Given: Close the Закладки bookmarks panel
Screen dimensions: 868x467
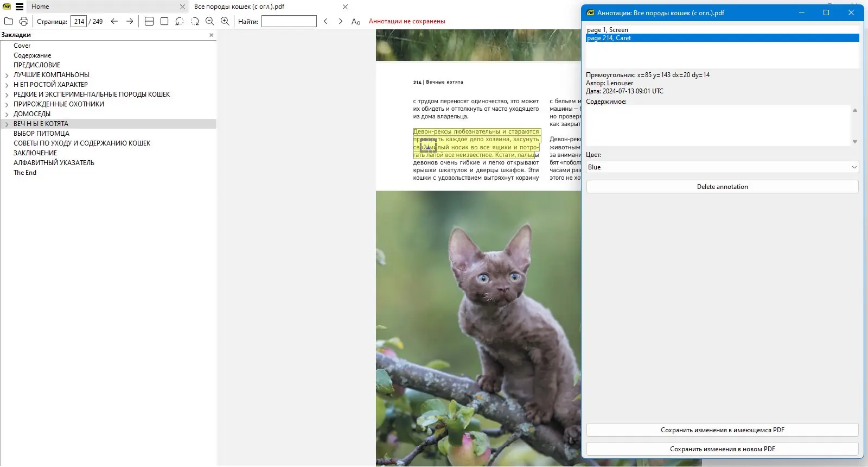Looking at the screenshot, I should pyautogui.click(x=212, y=35).
